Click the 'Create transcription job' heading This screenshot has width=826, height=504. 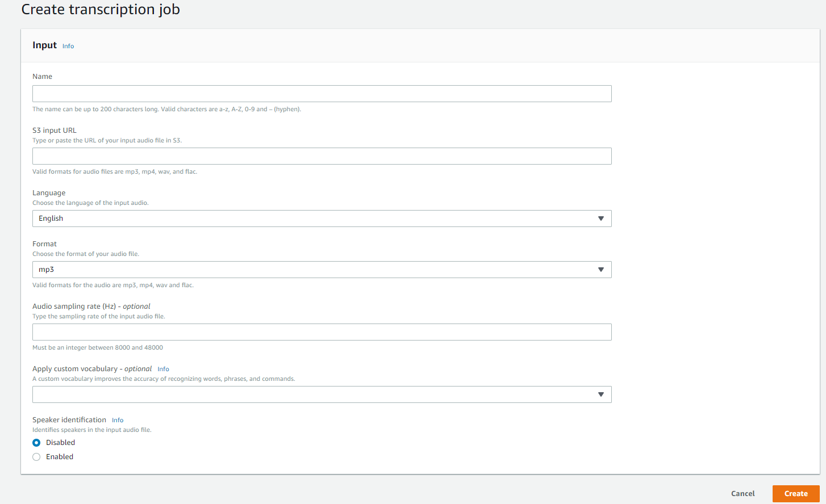[101, 10]
